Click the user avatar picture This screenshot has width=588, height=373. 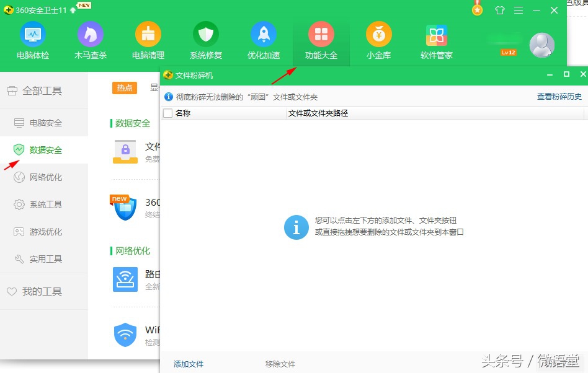(542, 45)
